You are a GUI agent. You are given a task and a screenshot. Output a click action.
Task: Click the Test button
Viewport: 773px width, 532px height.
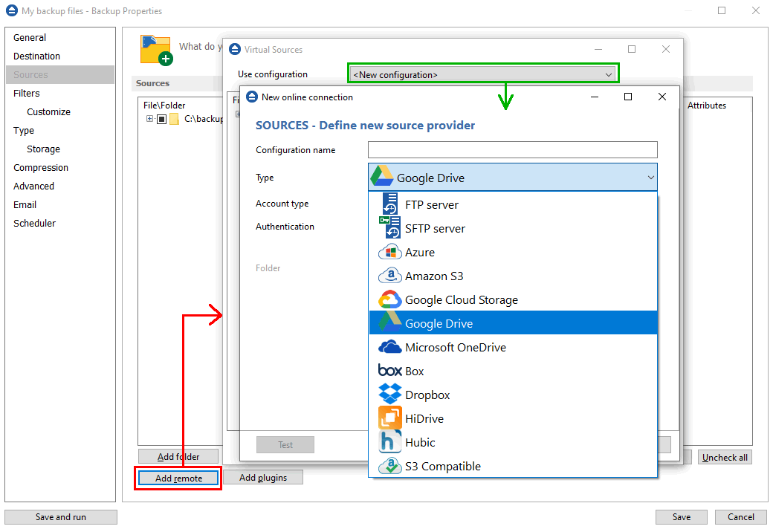(x=285, y=444)
